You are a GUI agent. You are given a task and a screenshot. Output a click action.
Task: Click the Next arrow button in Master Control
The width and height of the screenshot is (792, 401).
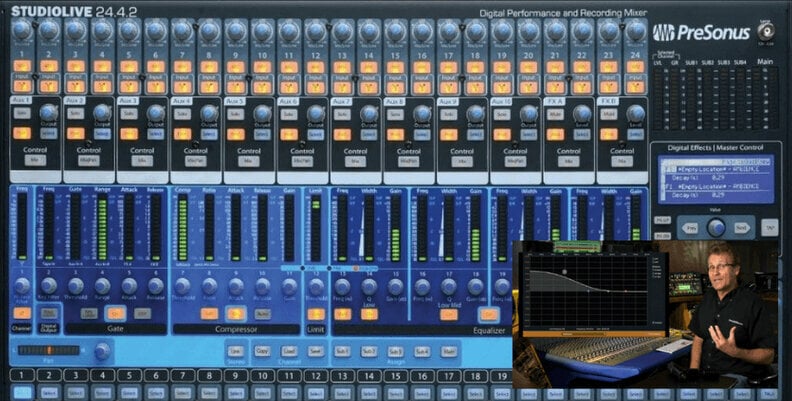[741, 228]
